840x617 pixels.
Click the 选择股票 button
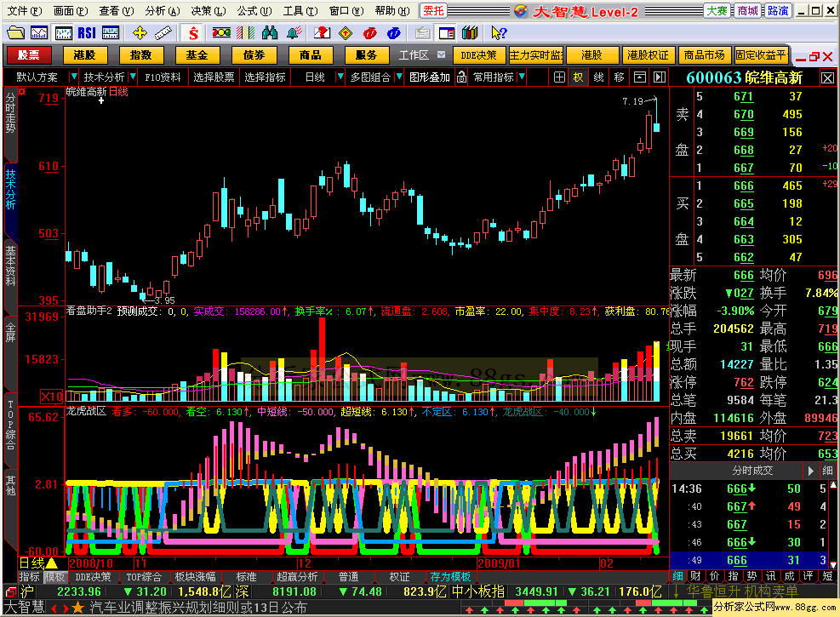coord(214,77)
